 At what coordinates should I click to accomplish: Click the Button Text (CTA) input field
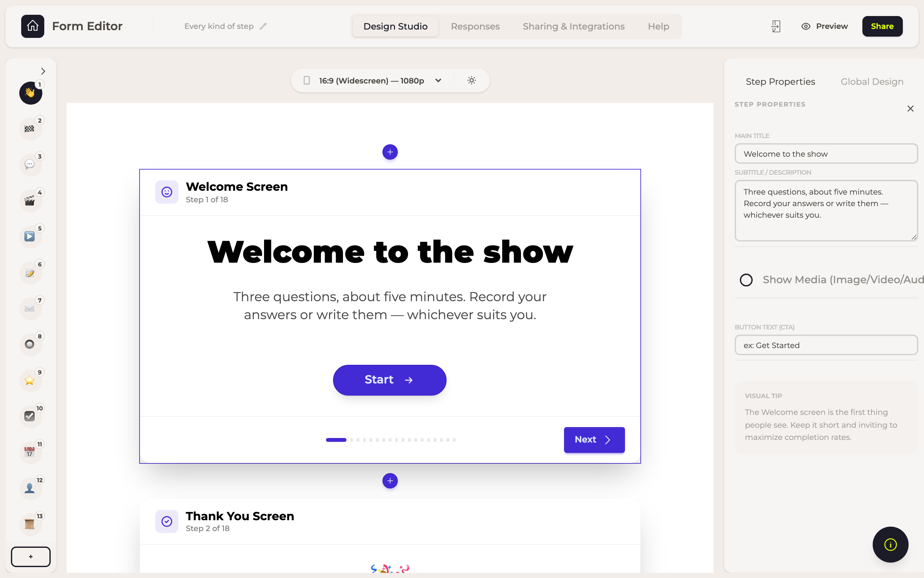pyautogui.click(x=826, y=345)
